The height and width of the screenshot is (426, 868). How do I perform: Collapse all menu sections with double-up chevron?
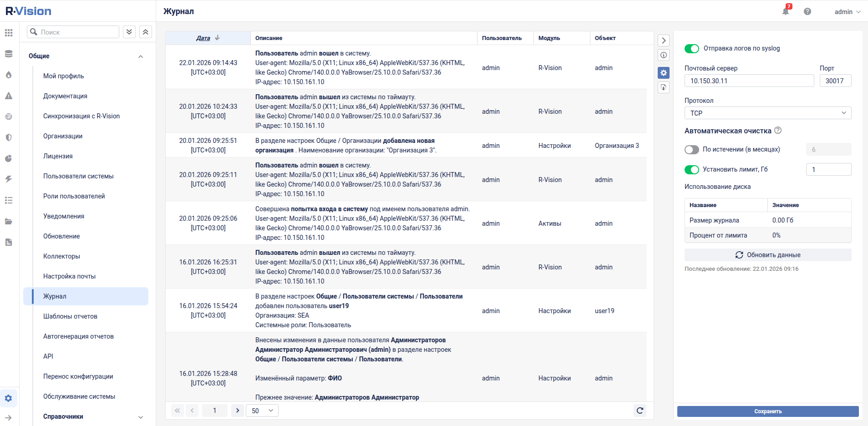[145, 32]
